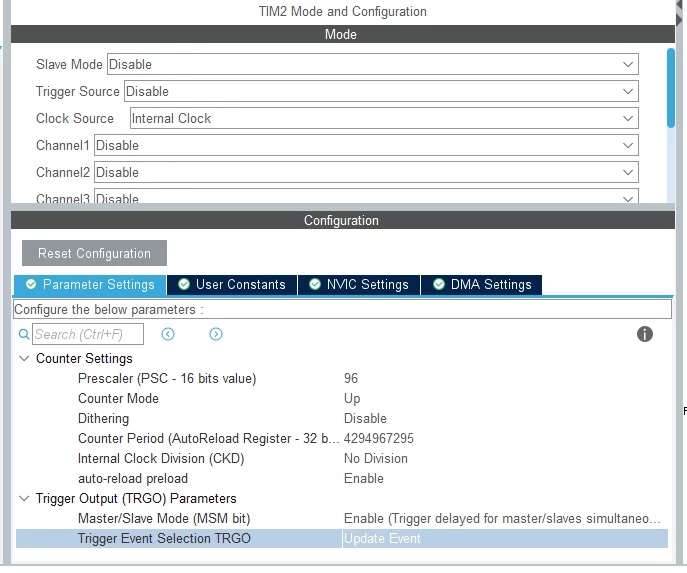Click the Reset Configuration button
The height and width of the screenshot is (573, 687).
94,253
